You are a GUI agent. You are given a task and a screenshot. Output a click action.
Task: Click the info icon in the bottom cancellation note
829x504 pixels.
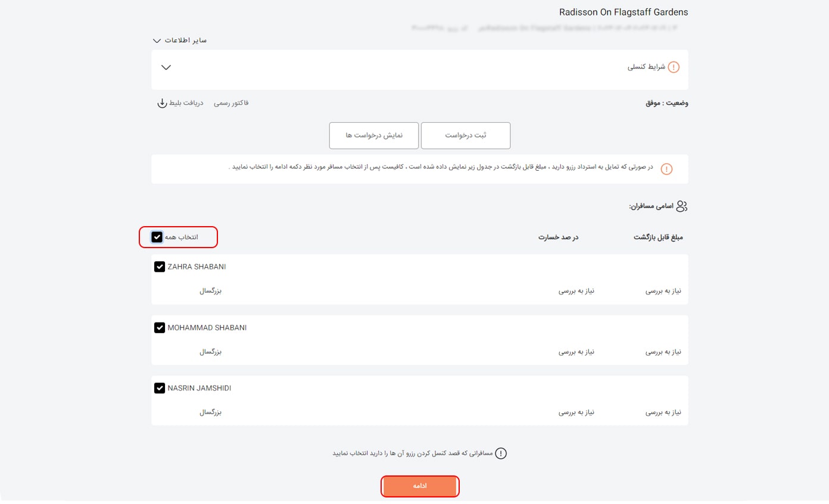(501, 453)
